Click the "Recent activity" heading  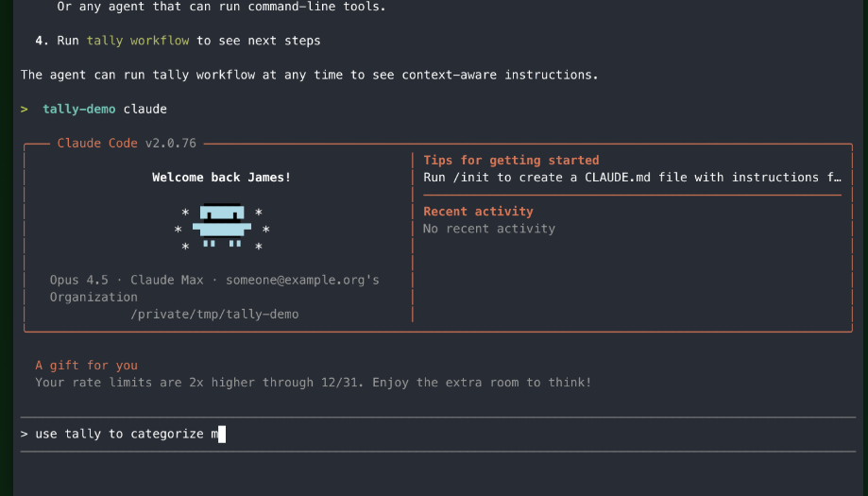[x=478, y=212]
